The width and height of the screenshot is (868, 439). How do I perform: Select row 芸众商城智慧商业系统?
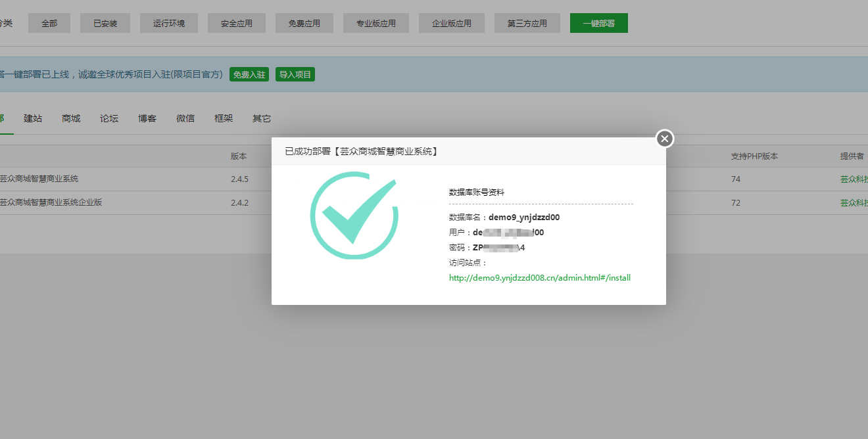coord(39,179)
